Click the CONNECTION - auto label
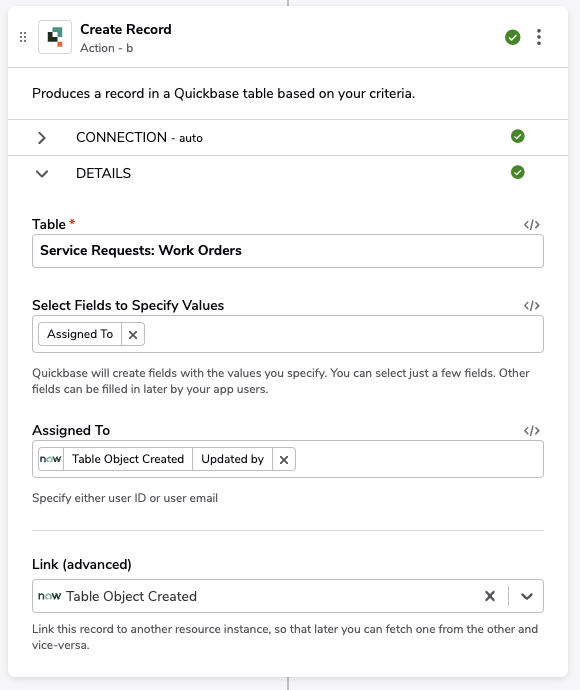The height and width of the screenshot is (690, 580). click(x=139, y=138)
